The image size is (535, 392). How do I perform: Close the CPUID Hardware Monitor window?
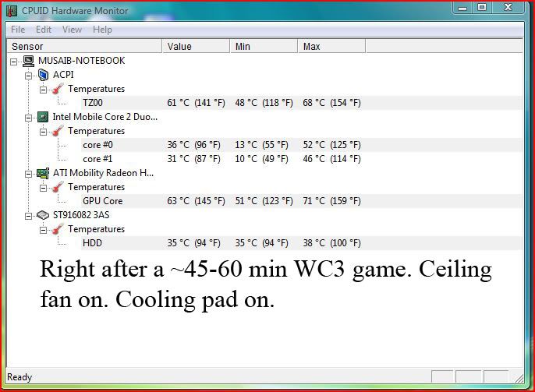pos(508,8)
